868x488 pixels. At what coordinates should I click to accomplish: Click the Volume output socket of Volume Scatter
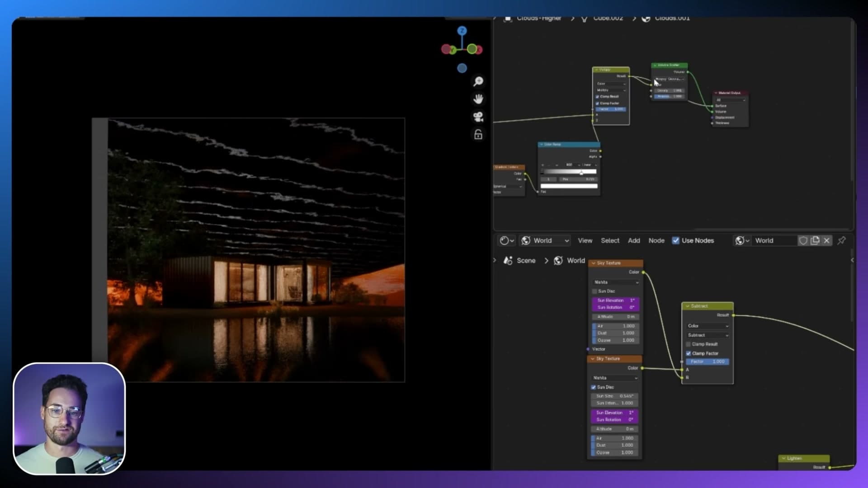688,72
